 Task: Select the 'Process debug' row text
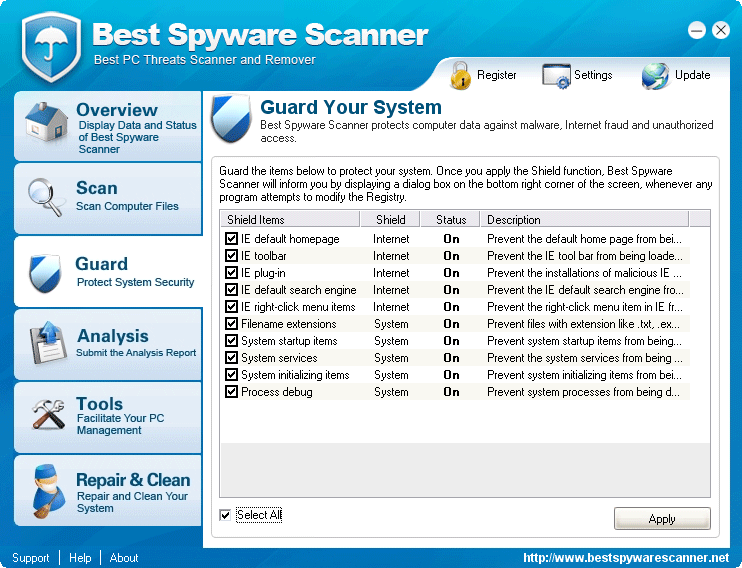pyautogui.click(x=277, y=392)
